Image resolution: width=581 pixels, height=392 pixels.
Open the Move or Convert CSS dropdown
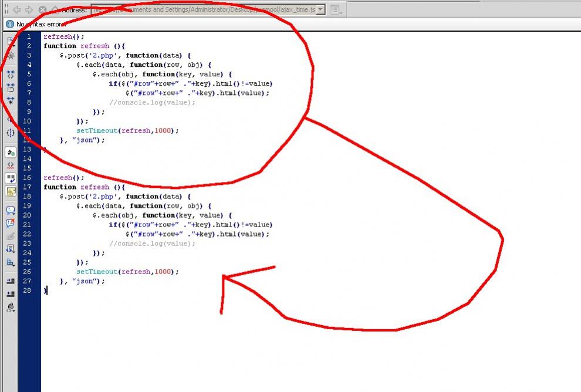(x=11, y=262)
